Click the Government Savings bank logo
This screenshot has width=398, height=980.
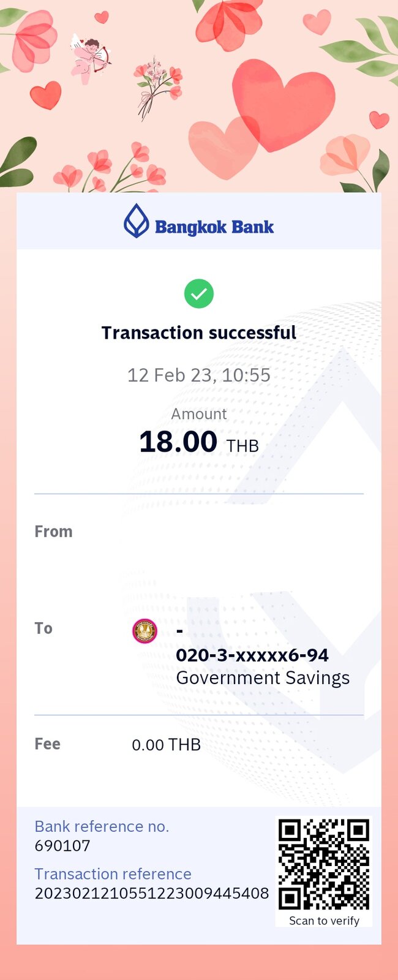coord(145,631)
